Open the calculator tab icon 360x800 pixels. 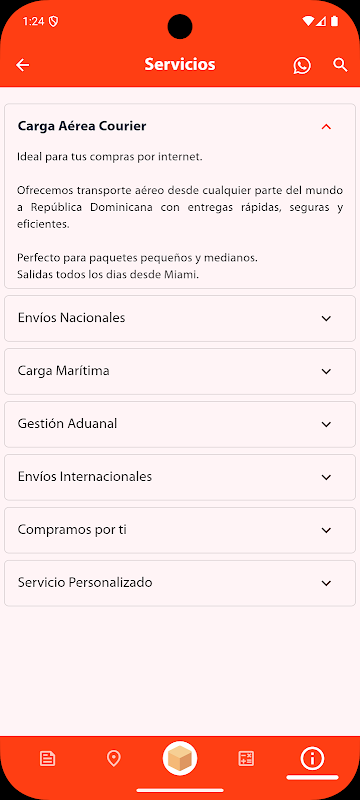point(246,759)
